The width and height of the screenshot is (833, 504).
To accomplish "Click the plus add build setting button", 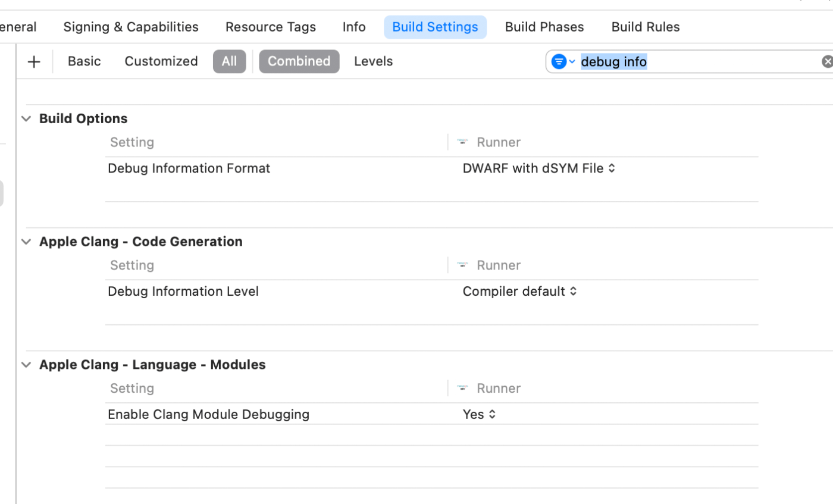I will coord(34,61).
